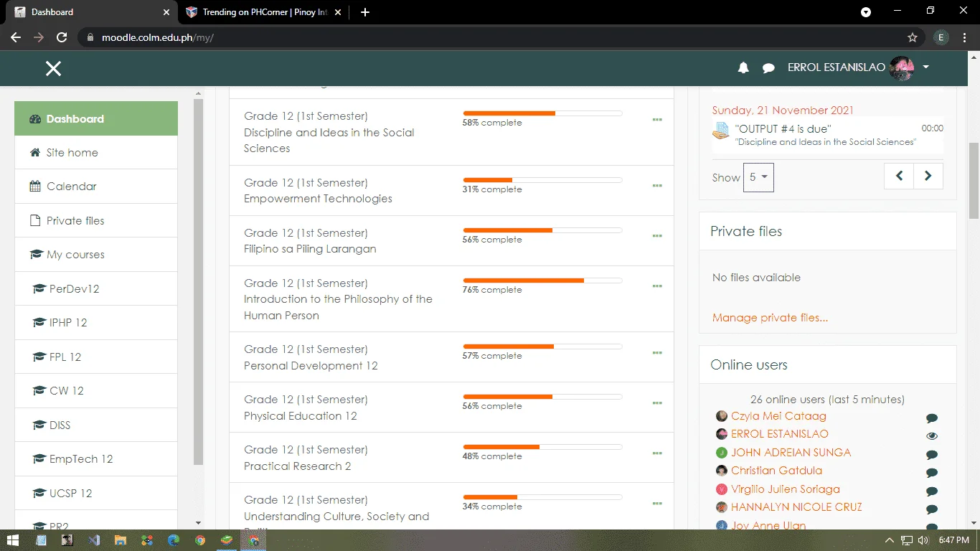
Task: Open UCSP 12 course in sidebar
Action: pyautogui.click(x=96, y=493)
